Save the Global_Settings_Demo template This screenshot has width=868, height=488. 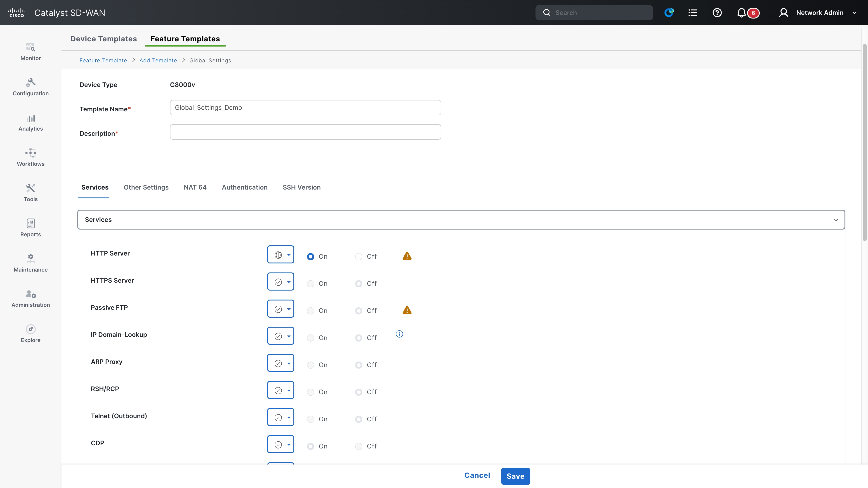tap(515, 476)
